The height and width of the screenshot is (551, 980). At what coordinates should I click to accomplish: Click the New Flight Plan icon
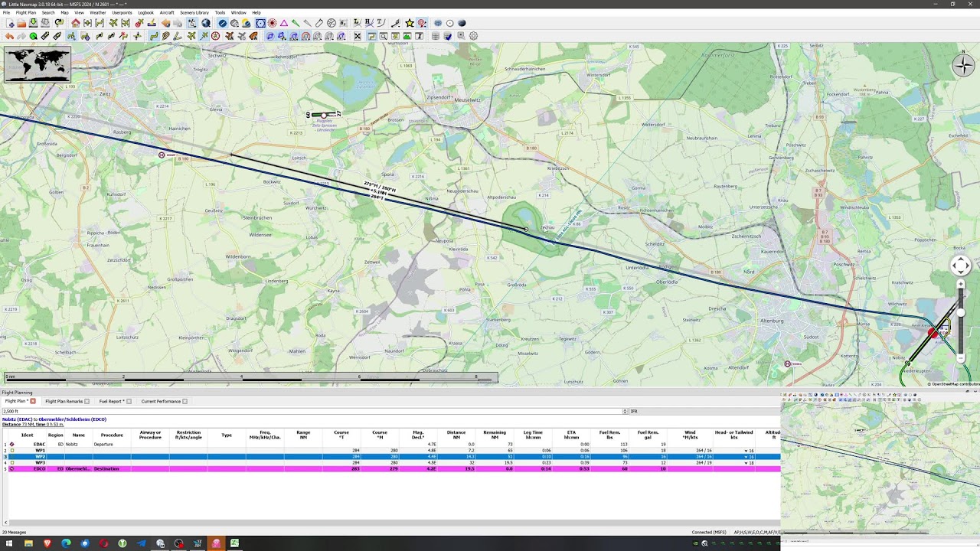(9, 23)
